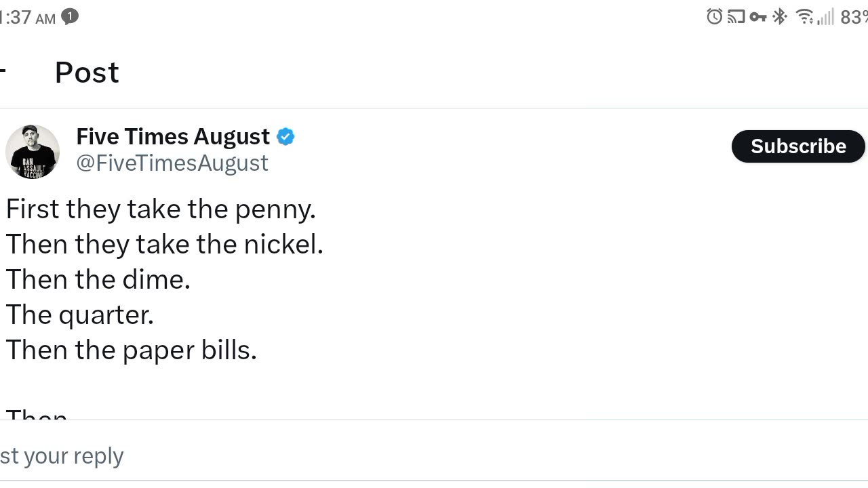Tap the blue verified badge

(285, 137)
